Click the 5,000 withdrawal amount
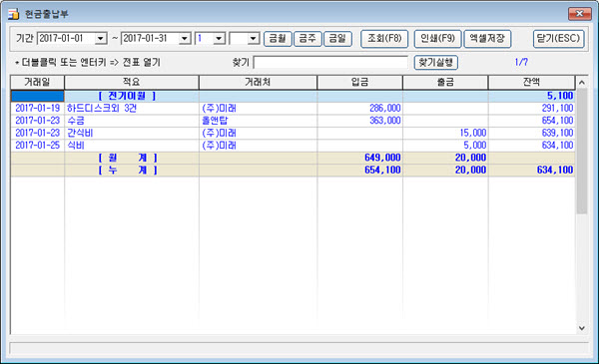 [x=475, y=146]
